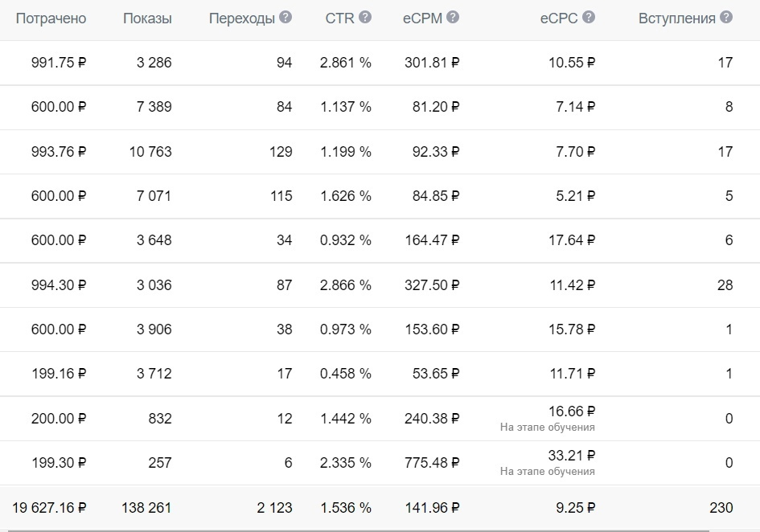Select impressions value 3 712
Image resolution: width=760 pixels, height=532 pixels.
pos(154,374)
